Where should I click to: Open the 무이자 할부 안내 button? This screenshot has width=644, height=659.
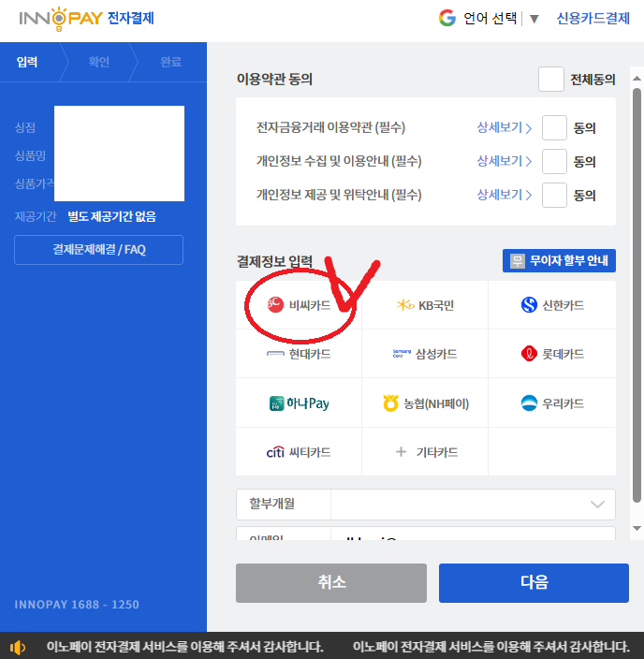click(x=559, y=260)
